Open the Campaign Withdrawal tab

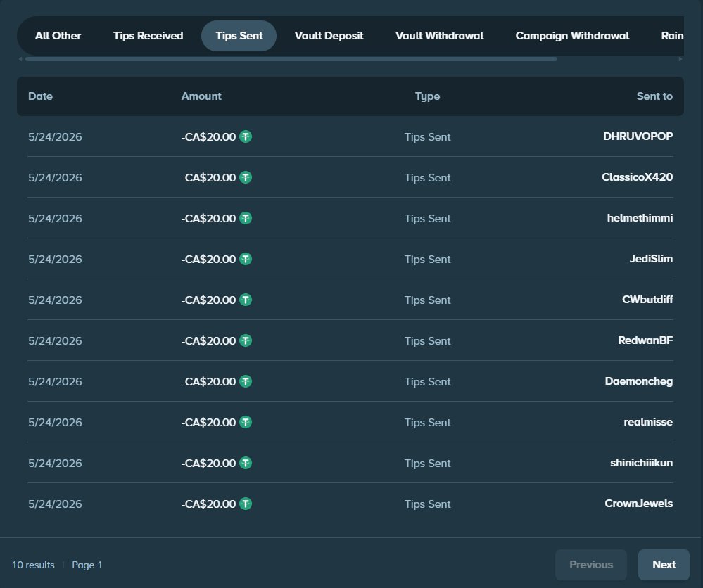[x=572, y=36]
